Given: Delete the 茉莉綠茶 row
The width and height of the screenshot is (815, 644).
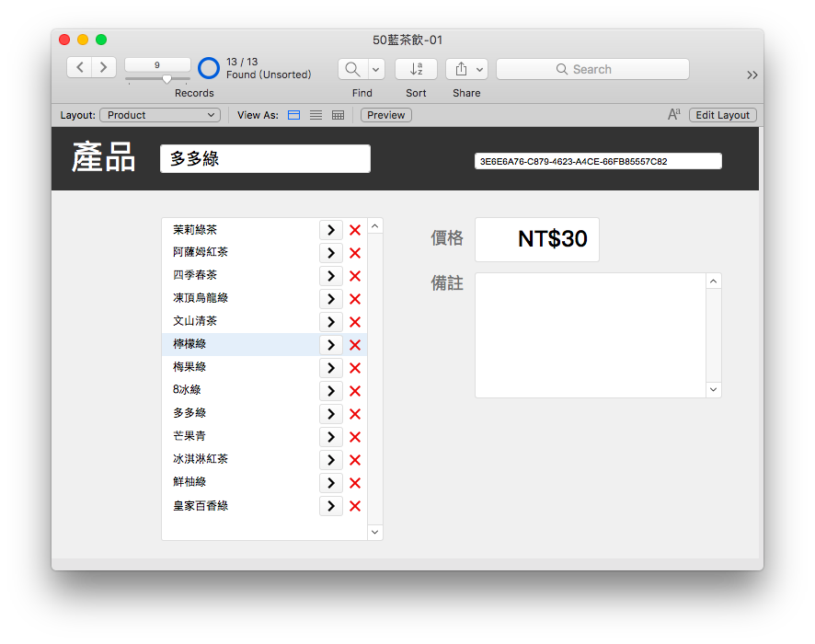Looking at the screenshot, I should click(355, 230).
